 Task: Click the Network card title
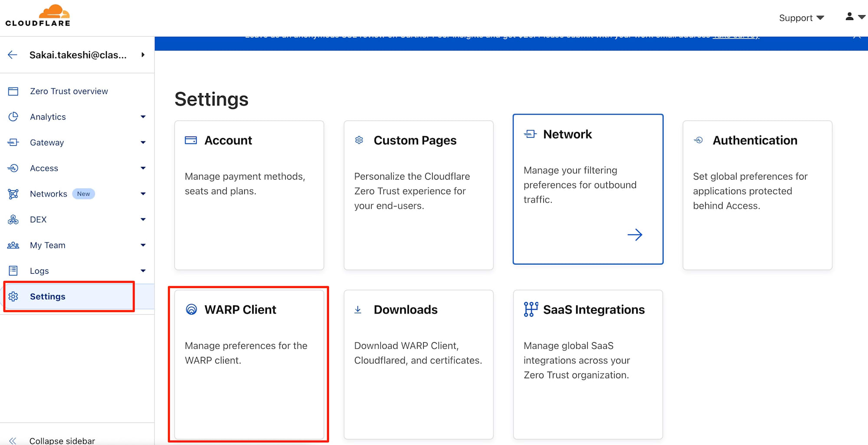pos(567,134)
